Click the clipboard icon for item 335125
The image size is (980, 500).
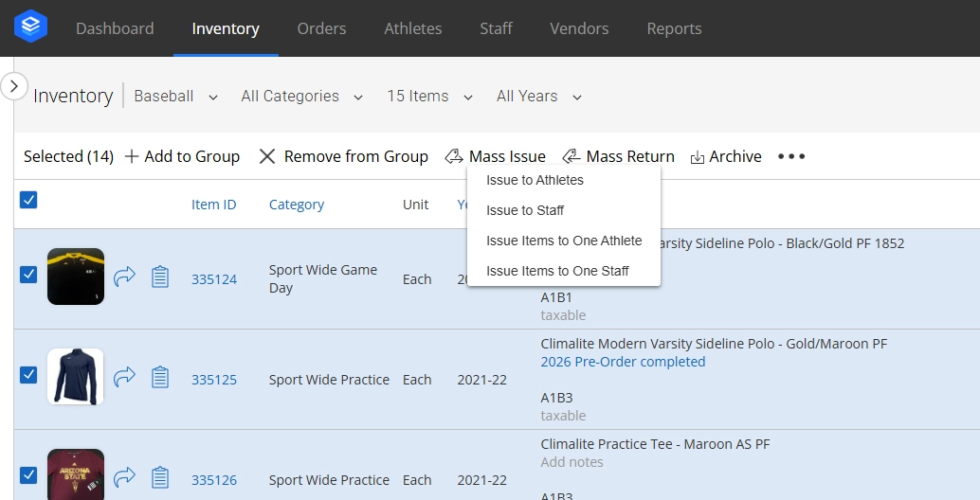click(x=160, y=377)
